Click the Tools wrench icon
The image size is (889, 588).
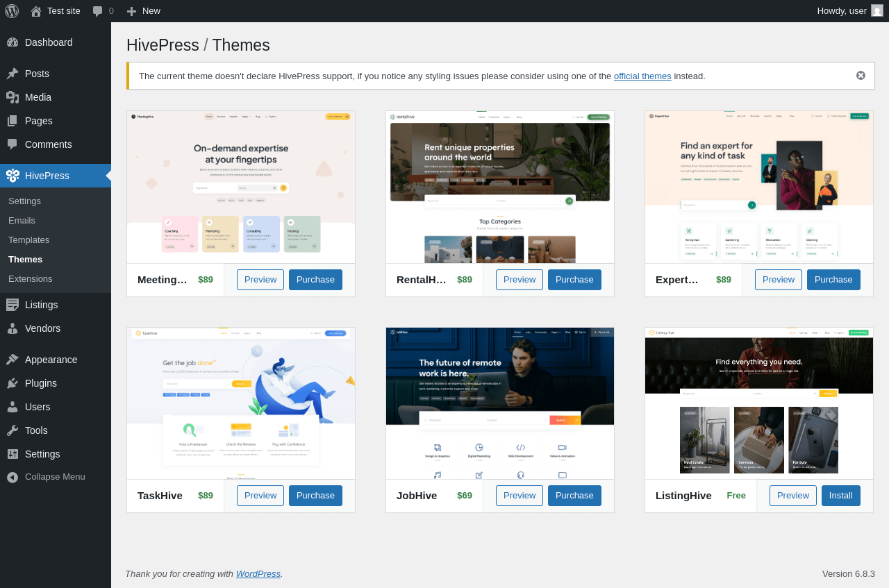point(13,430)
